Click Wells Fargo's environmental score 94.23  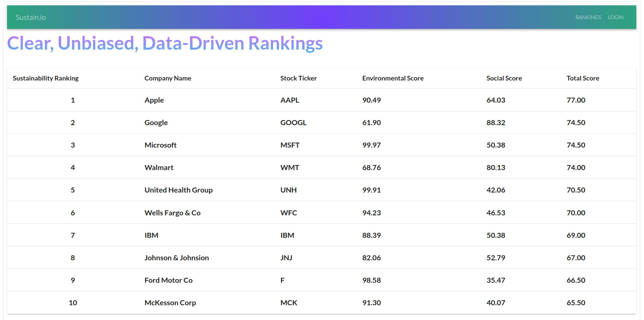[371, 213]
